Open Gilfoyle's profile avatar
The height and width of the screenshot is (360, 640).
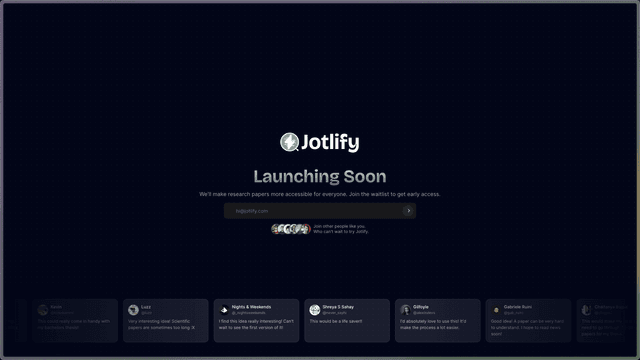[405, 310]
